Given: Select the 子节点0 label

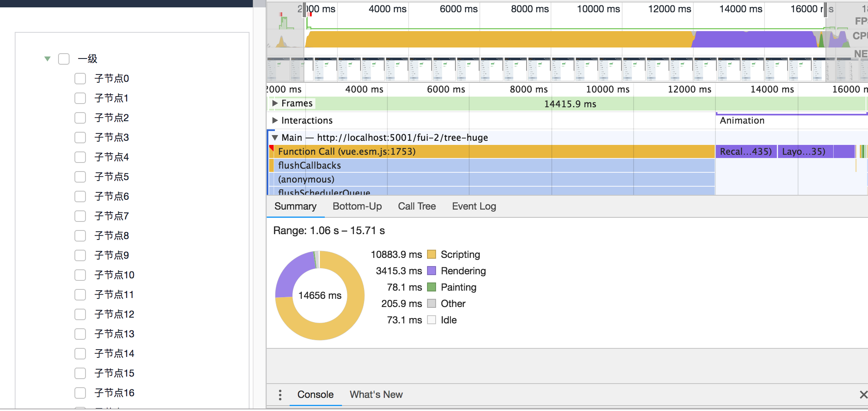Looking at the screenshot, I should [x=112, y=79].
